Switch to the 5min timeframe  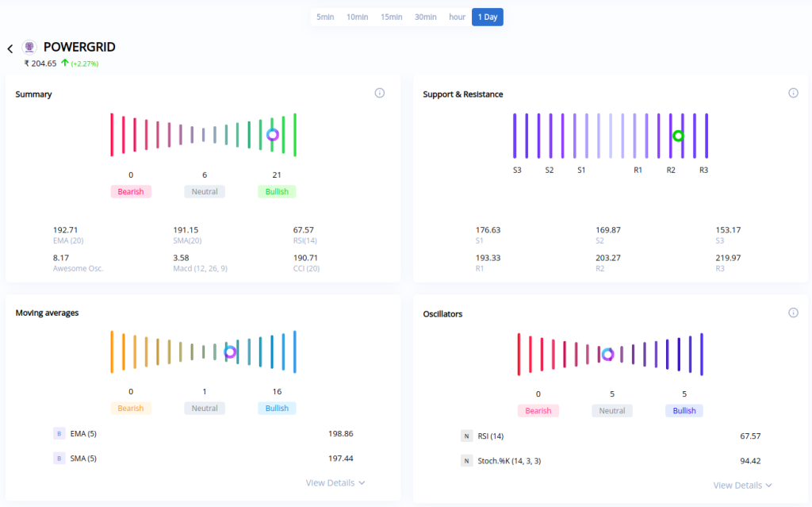point(325,16)
